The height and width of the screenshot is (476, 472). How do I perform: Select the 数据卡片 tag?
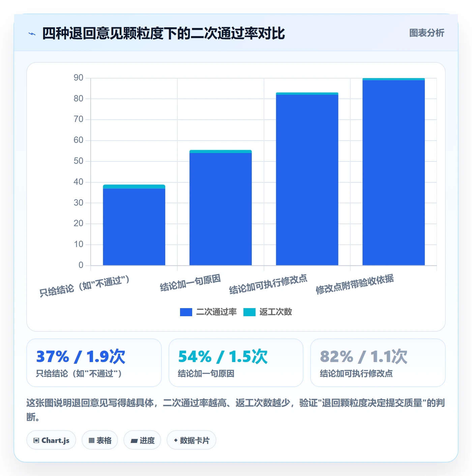pyautogui.click(x=191, y=440)
